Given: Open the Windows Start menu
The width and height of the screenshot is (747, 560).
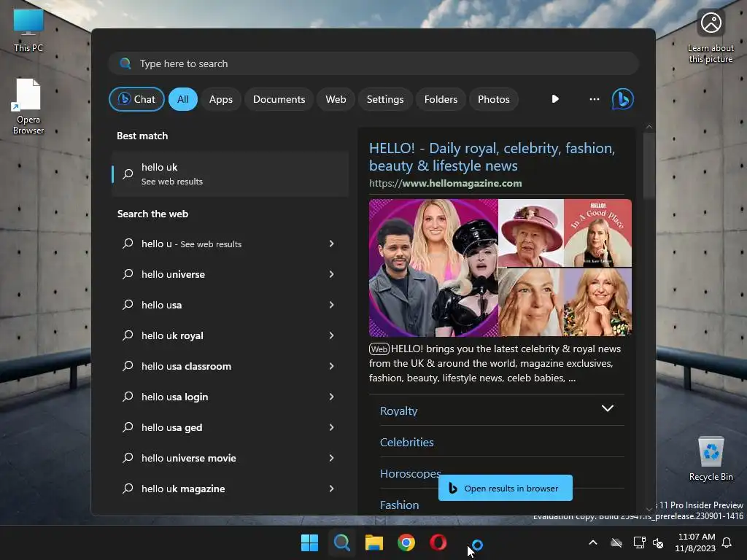Looking at the screenshot, I should tap(309, 542).
